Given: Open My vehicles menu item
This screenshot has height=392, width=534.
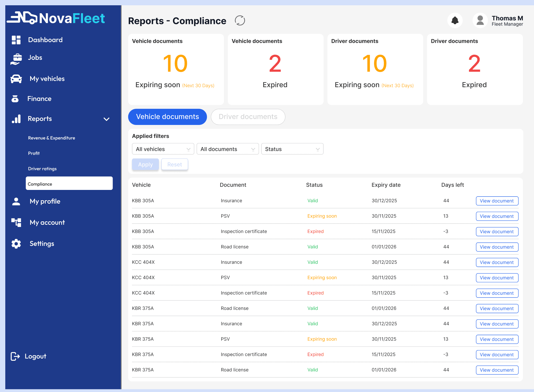Looking at the screenshot, I should click(x=47, y=79).
